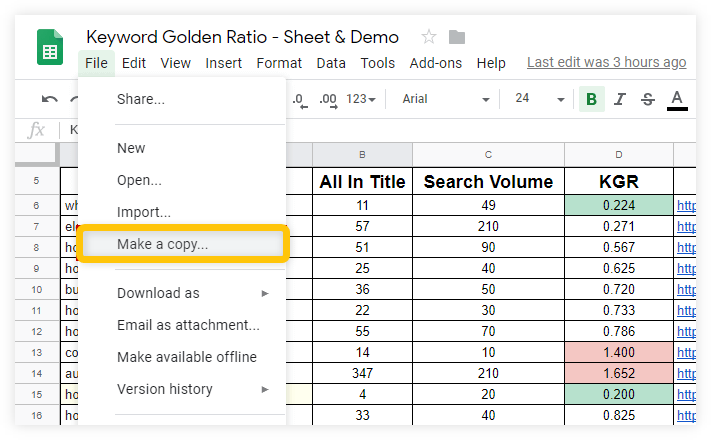
Task: Click the KGR cell showing 1.652
Action: tap(619, 371)
